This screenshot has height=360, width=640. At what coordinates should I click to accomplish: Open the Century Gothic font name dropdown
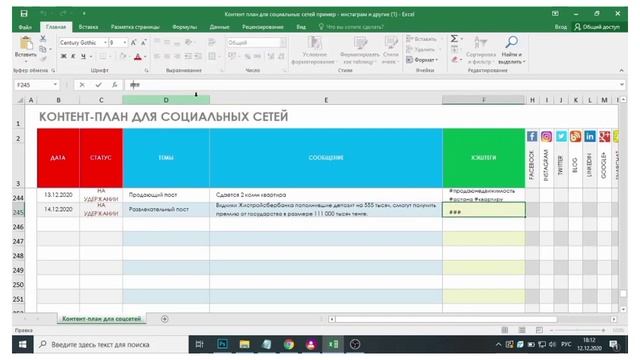pos(105,42)
